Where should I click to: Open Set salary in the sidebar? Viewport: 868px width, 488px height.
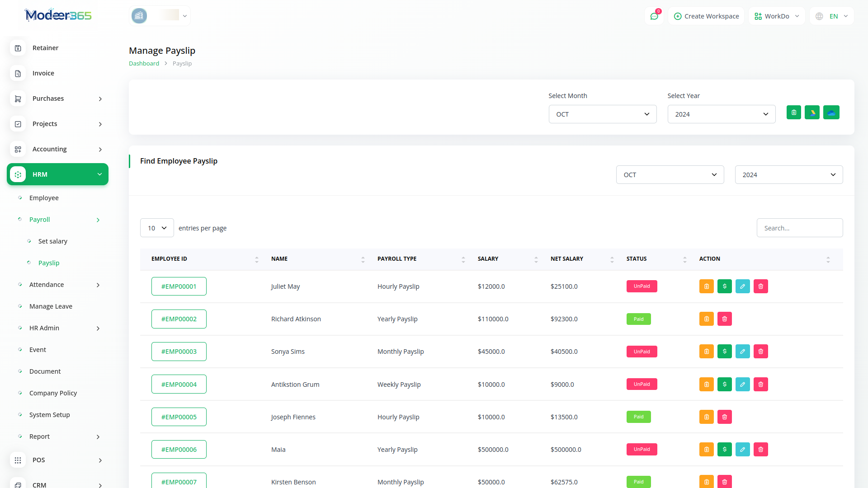(53, 241)
